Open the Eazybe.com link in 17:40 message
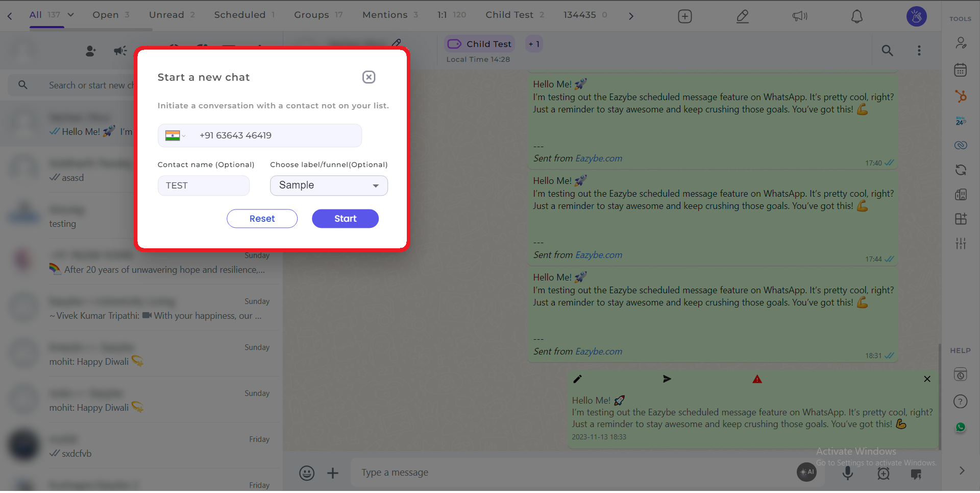Screen dimensions: 980x493 tap(599, 158)
